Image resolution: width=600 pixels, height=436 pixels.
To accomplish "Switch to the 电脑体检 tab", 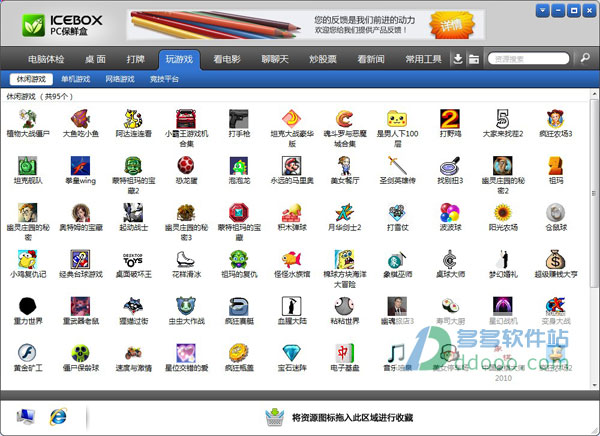I will [x=46, y=59].
